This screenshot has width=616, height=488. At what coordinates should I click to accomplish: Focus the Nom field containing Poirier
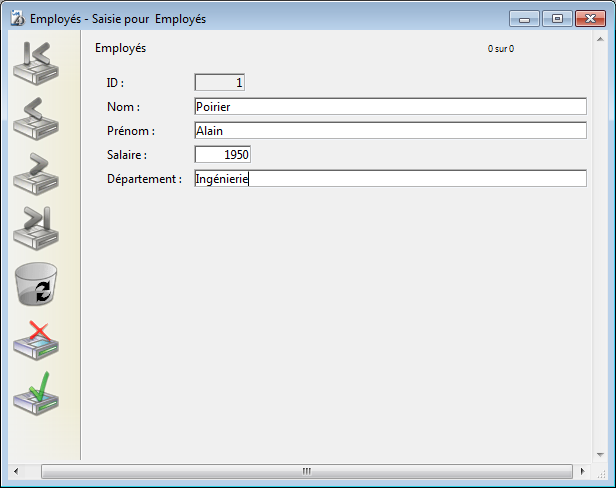tap(390, 107)
